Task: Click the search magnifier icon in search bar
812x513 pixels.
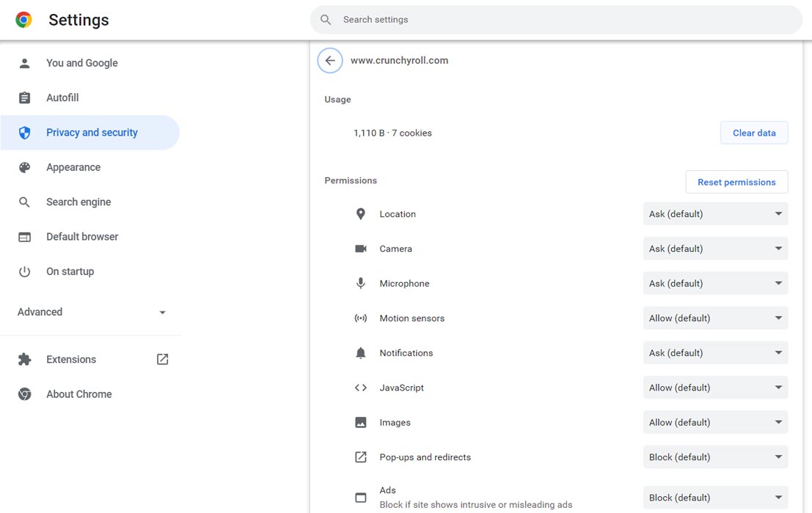Action: click(326, 20)
